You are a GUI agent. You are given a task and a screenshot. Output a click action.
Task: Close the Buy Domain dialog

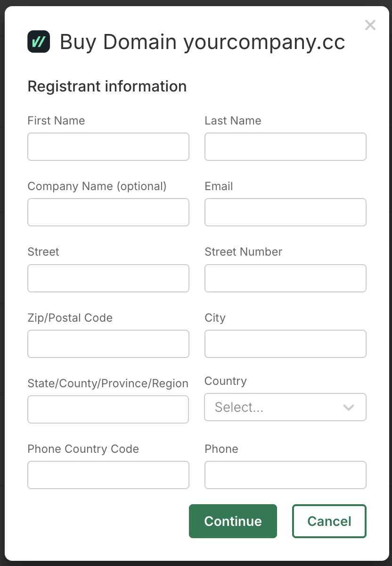pyautogui.click(x=370, y=25)
